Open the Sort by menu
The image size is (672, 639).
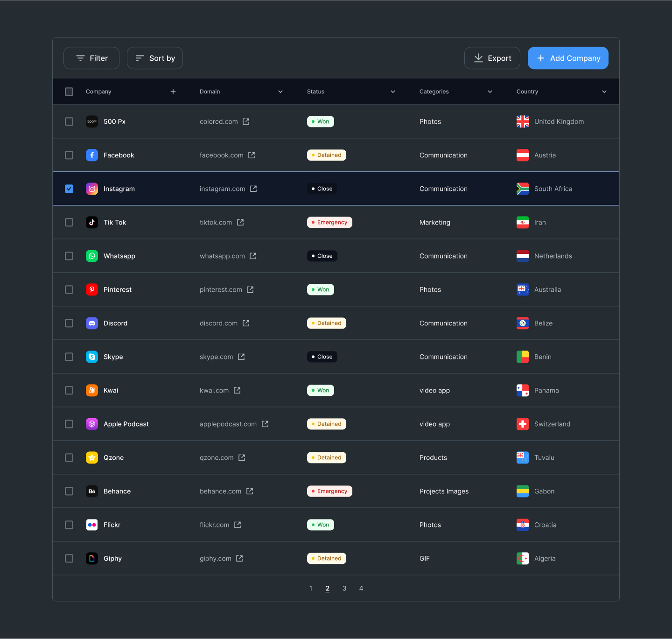pyautogui.click(x=155, y=58)
